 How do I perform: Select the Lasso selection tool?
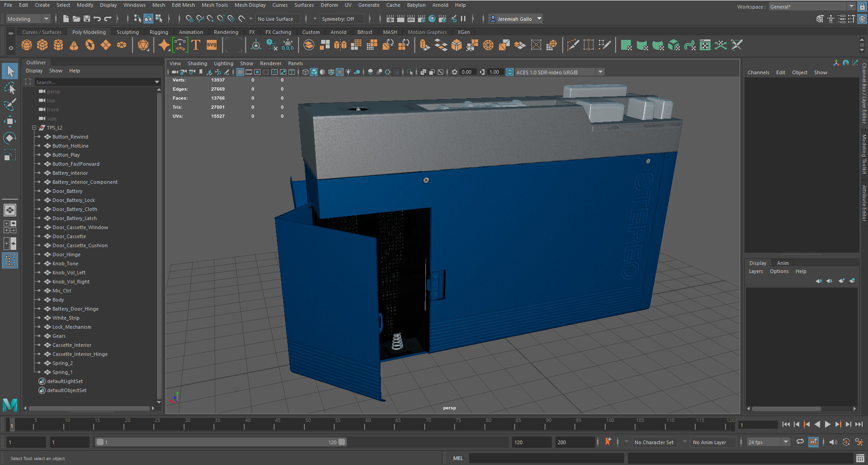click(x=9, y=88)
